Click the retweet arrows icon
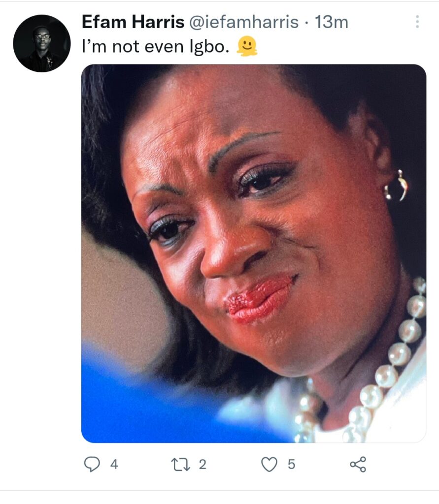The height and width of the screenshot is (504, 439). click(x=180, y=465)
